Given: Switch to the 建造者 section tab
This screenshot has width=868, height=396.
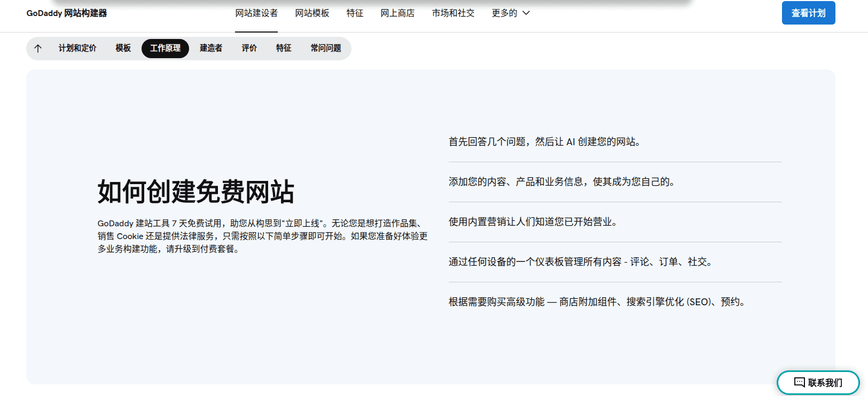Looking at the screenshot, I should [x=211, y=49].
